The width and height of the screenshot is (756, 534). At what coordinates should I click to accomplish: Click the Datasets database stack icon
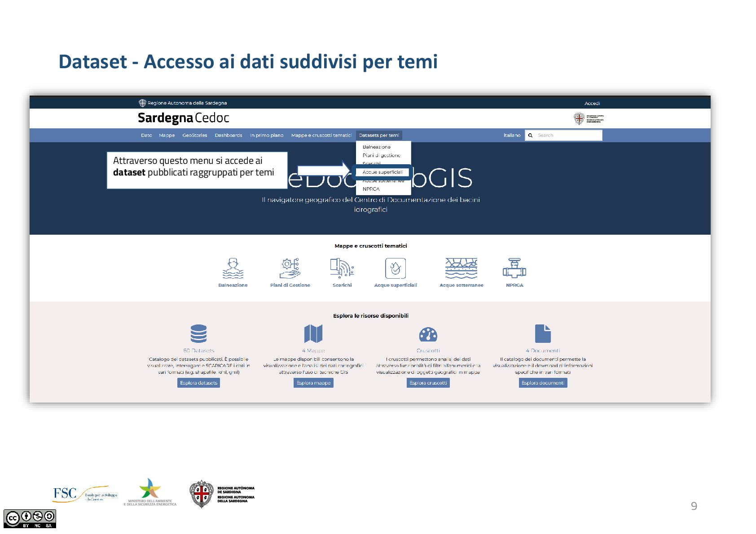198,333
